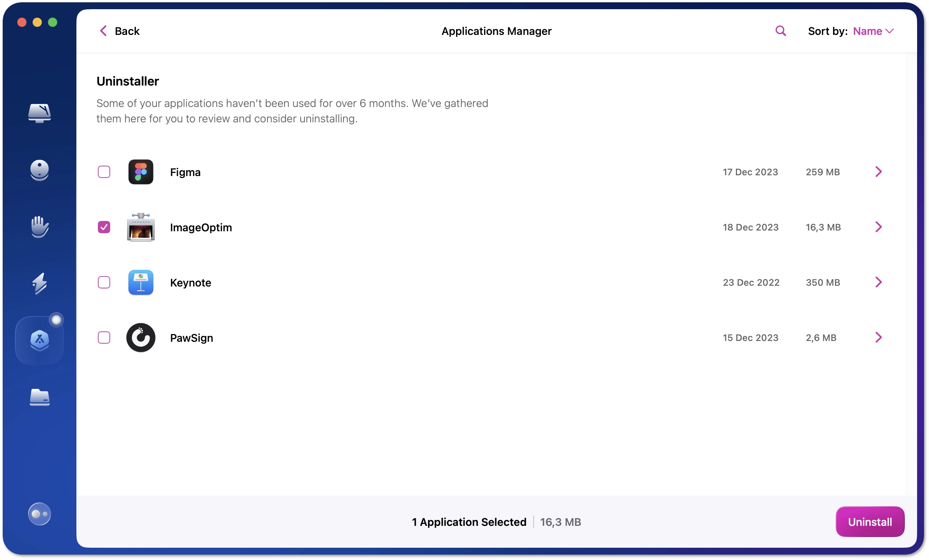Click the ImageOptim app icon

[x=141, y=227]
